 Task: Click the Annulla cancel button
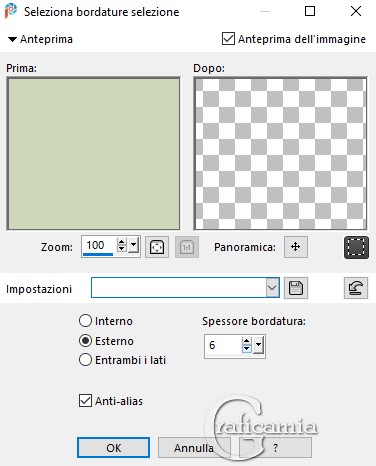click(194, 448)
